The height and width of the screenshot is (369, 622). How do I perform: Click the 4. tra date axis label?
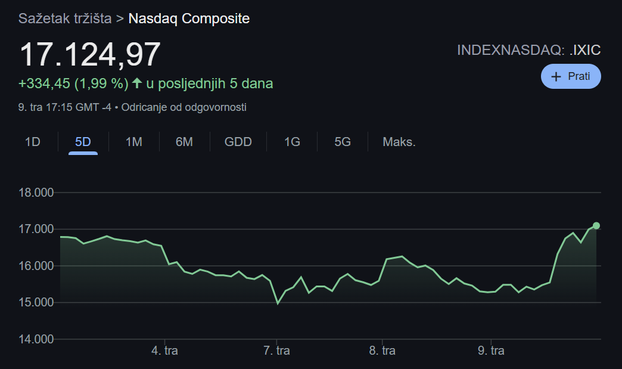165,351
